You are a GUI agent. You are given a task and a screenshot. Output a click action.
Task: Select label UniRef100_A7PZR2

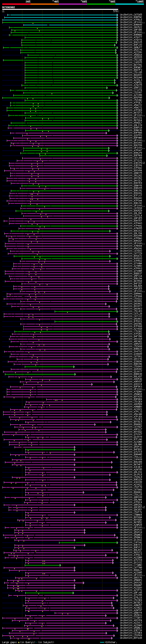pos(131,334)
